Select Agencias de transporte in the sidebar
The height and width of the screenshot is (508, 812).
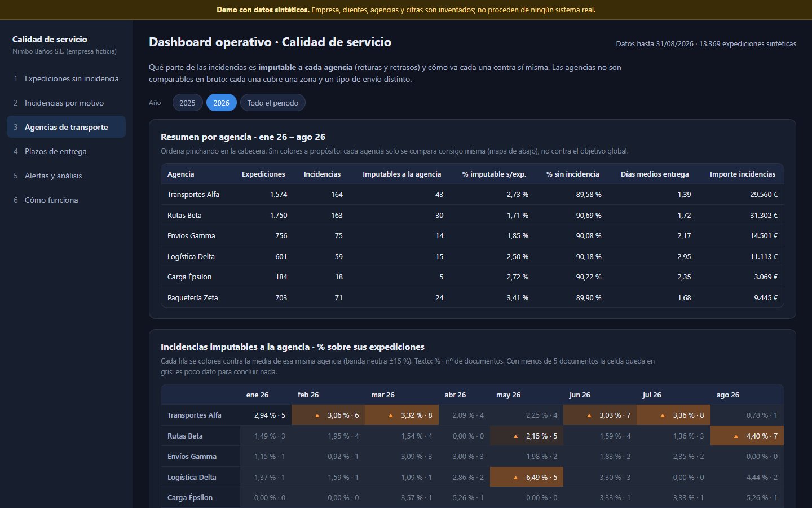(66, 127)
